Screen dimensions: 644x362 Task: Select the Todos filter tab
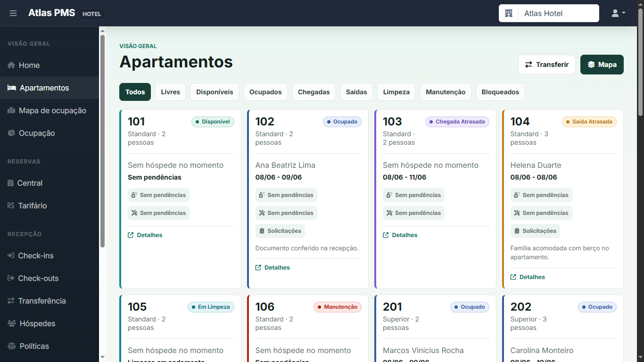tap(135, 92)
